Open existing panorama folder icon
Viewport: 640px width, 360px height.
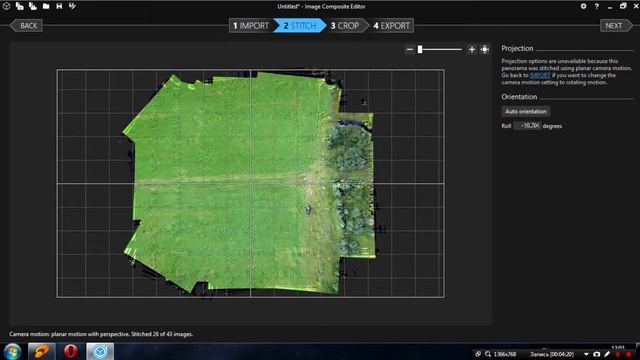click(x=46, y=6)
